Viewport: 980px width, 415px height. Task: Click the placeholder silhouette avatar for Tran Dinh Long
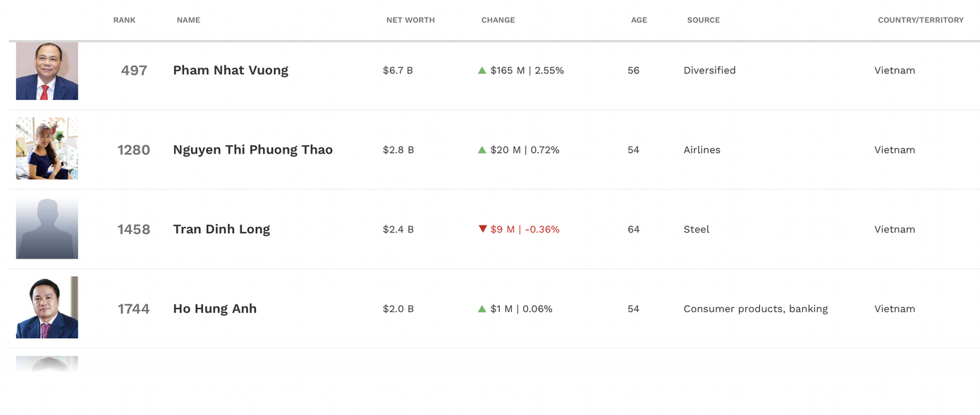47,228
